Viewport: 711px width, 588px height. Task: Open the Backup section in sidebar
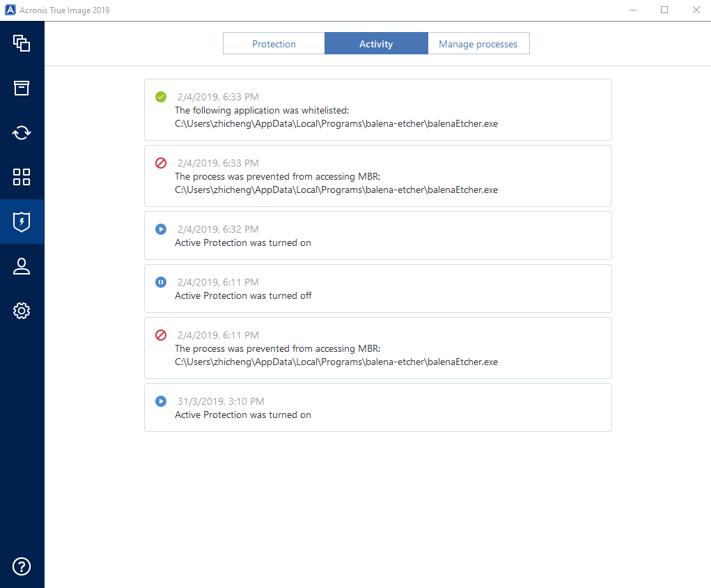(22, 44)
